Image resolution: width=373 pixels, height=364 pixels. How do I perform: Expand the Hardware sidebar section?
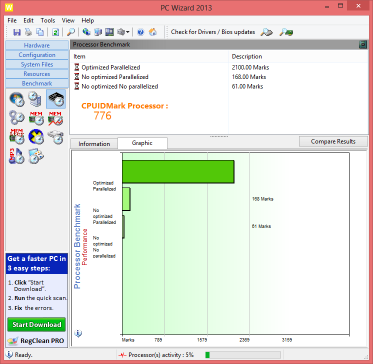[x=37, y=45]
